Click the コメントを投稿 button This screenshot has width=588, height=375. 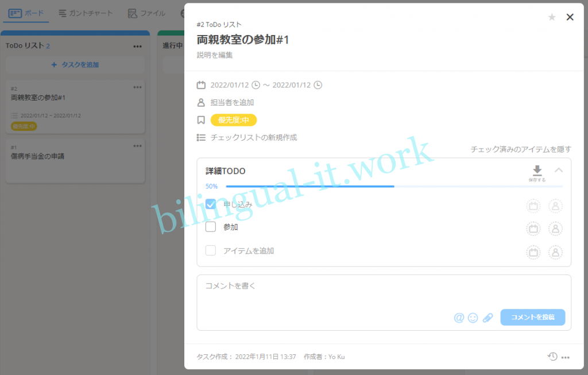tap(532, 317)
